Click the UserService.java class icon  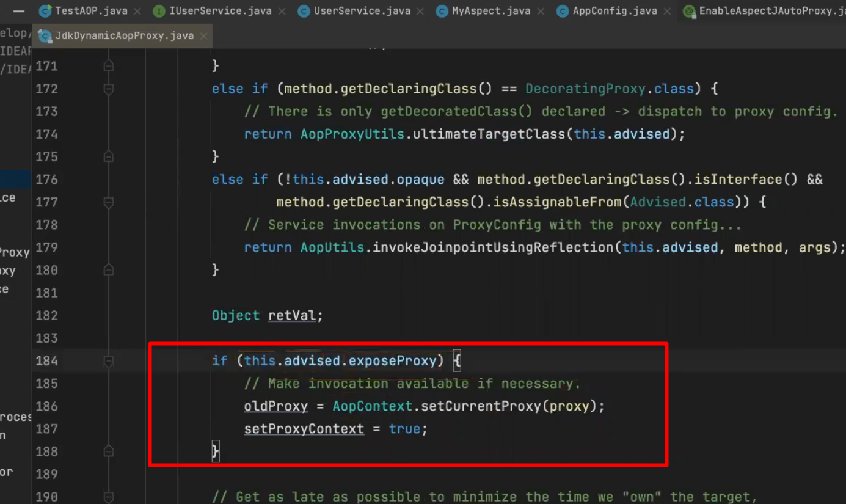click(304, 11)
